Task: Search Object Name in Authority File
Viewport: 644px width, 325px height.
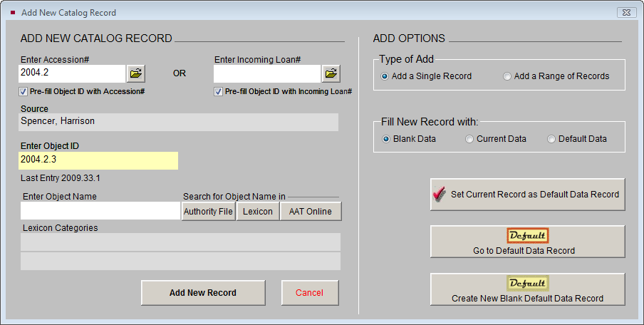Action: click(208, 212)
